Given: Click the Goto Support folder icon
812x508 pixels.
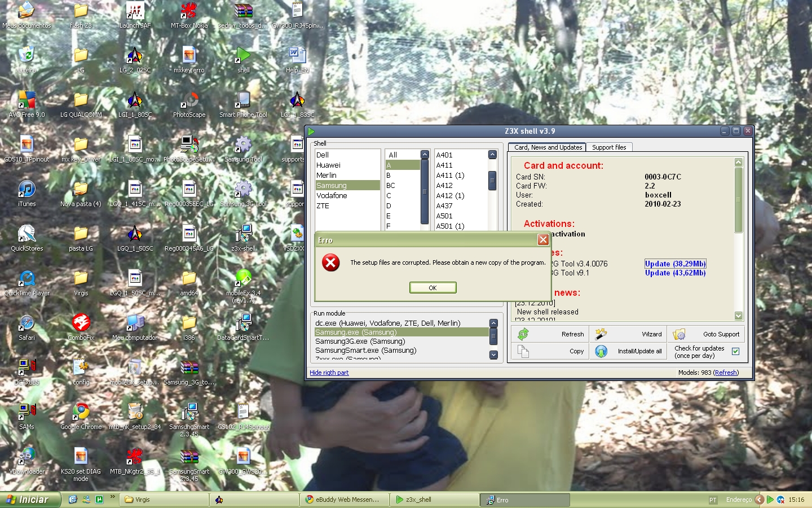Looking at the screenshot, I should tap(679, 334).
